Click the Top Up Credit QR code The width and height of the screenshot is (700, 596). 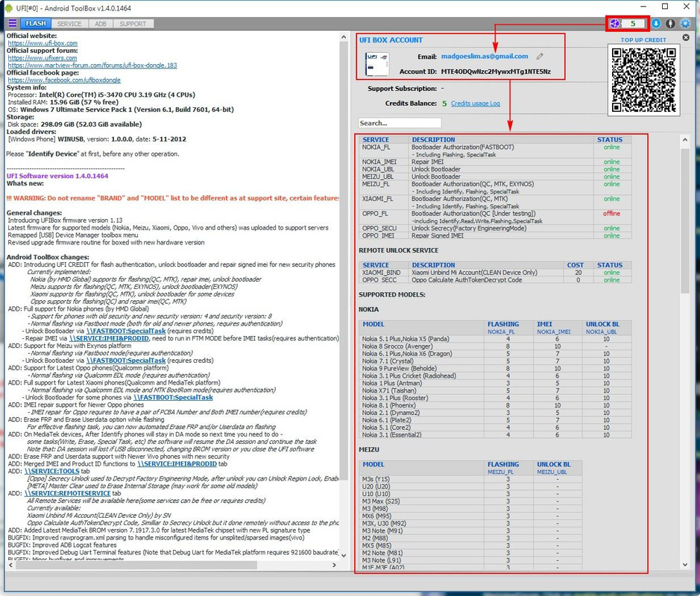pos(644,80)
